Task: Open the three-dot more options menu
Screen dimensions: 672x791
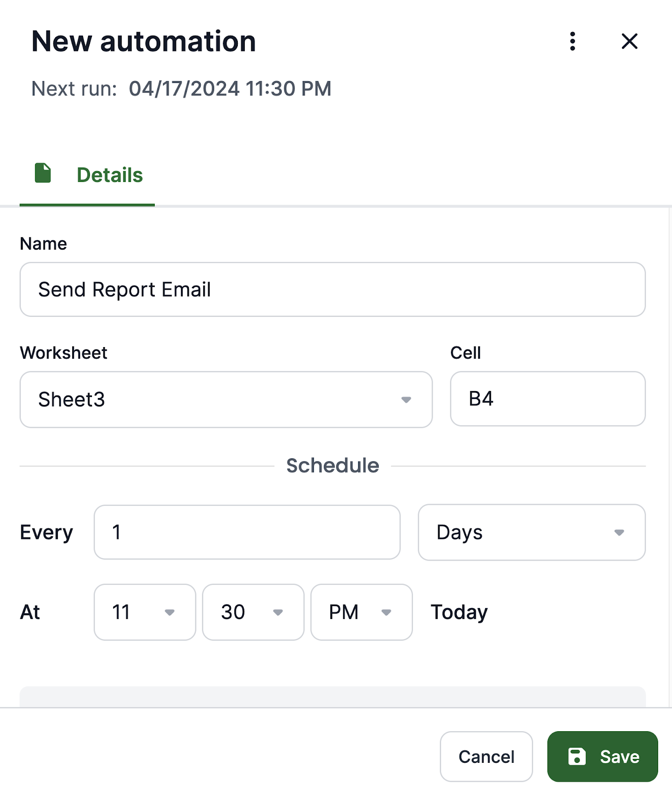Action: pyautogui.click(x=573, y=41)
